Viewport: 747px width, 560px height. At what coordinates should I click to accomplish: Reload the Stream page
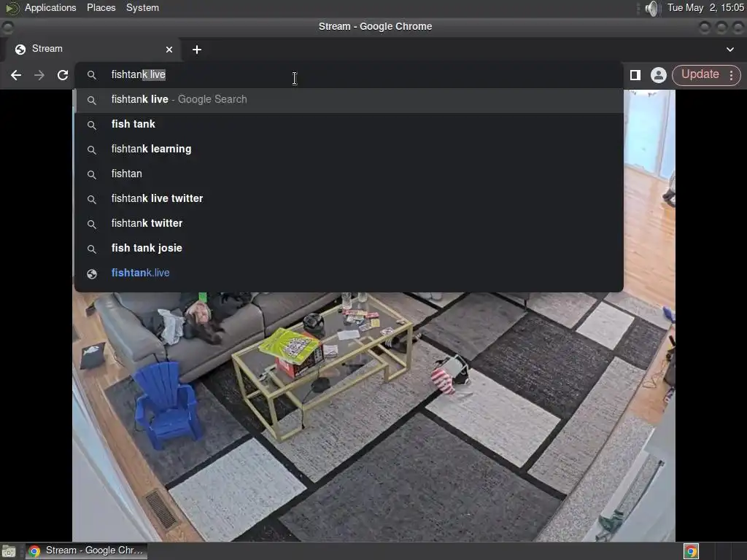click(x=63, y=75)
